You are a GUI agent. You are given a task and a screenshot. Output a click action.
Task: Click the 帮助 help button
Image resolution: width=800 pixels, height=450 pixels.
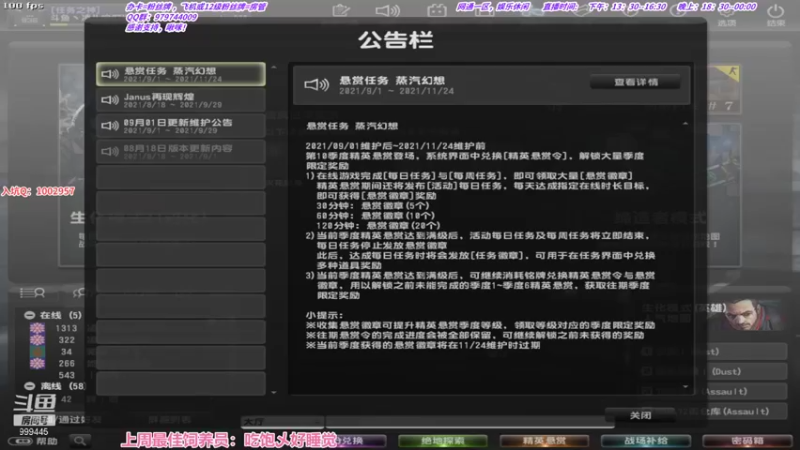pos(34,441)
